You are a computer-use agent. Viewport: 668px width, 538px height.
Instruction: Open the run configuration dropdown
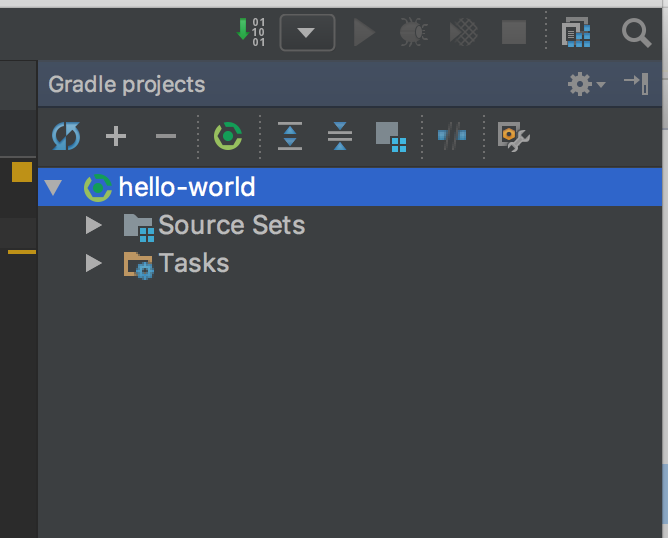pyautogui.click(x=307, y=32)
